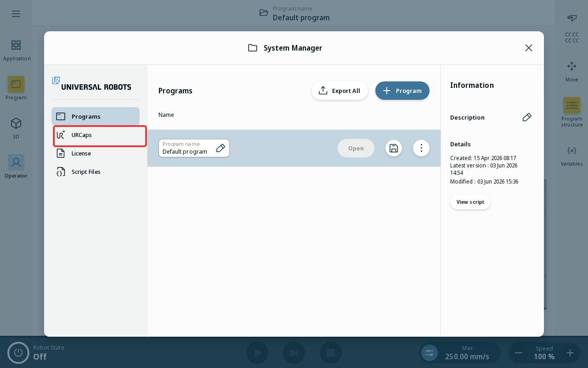
Task: Click the Stop program control
Action: pyautogui.click(x=331, y=353)
